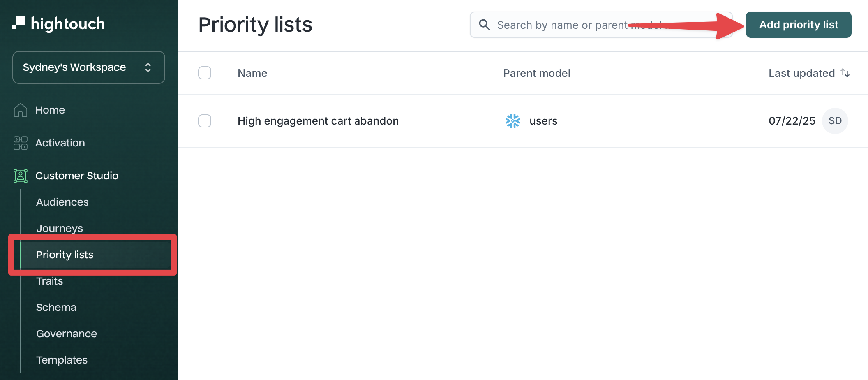The height and width of the screenshot is (380, 868).
Task: Click the Add priority list button
Action: point(798,25)
